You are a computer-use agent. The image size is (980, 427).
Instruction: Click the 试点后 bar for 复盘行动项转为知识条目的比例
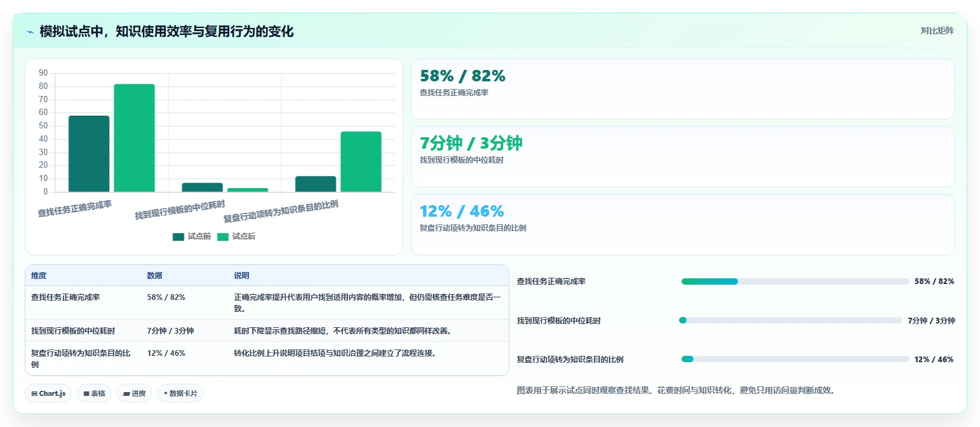pyautogui.click(x=361, y=161)
